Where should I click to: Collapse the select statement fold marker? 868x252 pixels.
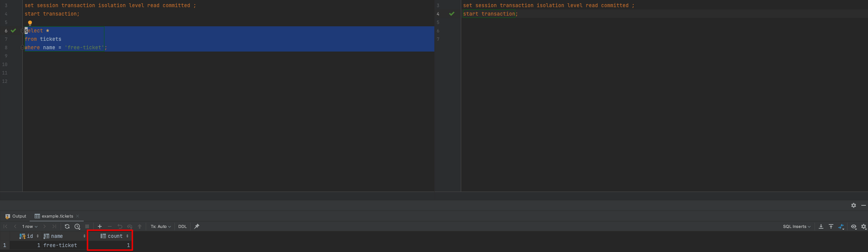(x=22, y=30)
